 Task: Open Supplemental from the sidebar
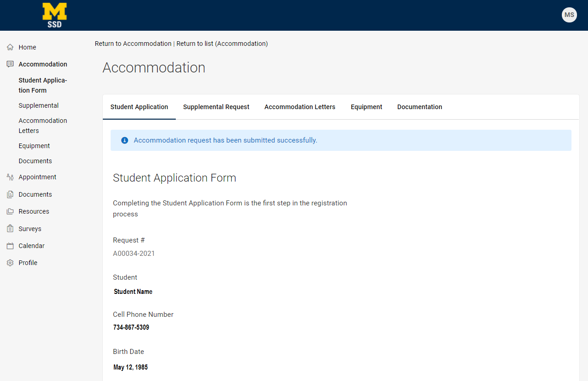click(39, 105)
